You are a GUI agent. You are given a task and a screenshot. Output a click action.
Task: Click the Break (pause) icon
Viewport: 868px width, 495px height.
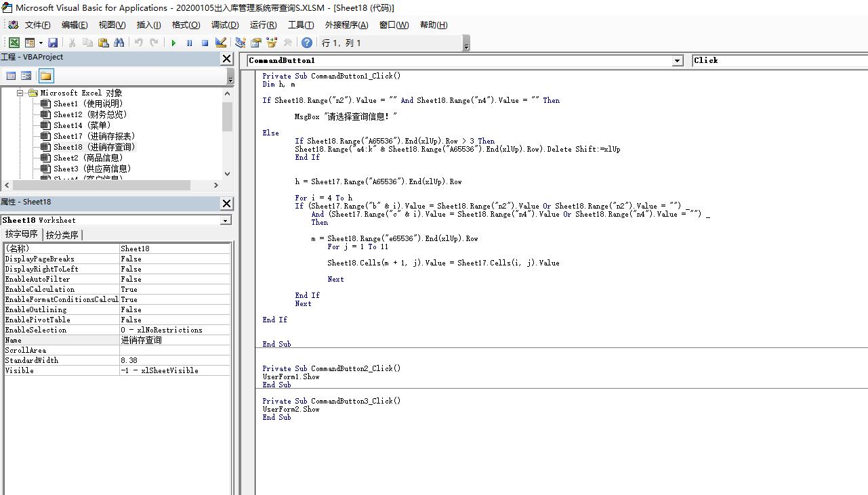click(189, 43)
